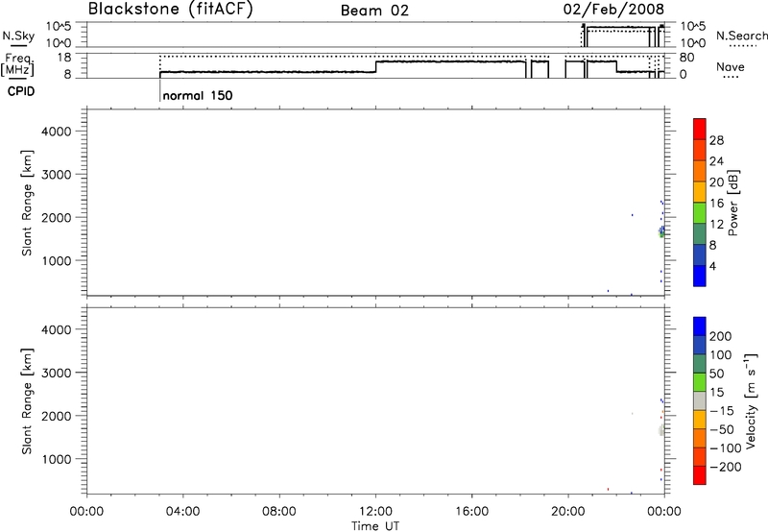Click the "Time UT" axis title
Viewport: 768px width, 532px height.
coord(375,525)
